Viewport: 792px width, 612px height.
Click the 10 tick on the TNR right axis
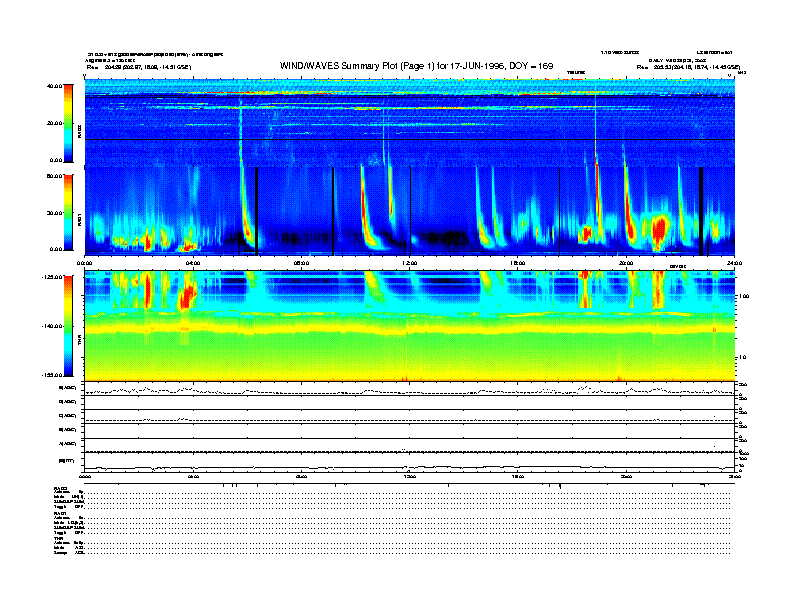click(743, 358)
